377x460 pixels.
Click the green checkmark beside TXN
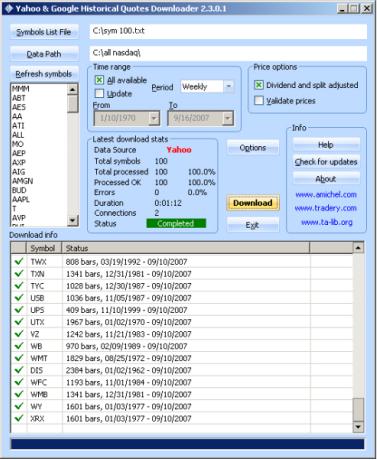[19, 273]
